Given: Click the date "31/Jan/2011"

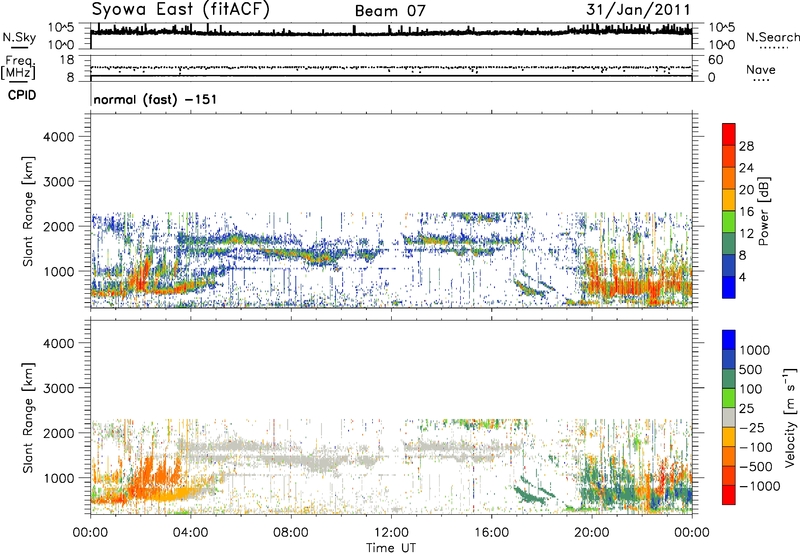Looking at the screenshot, I should pyautogui.click(x=638, y=10).
